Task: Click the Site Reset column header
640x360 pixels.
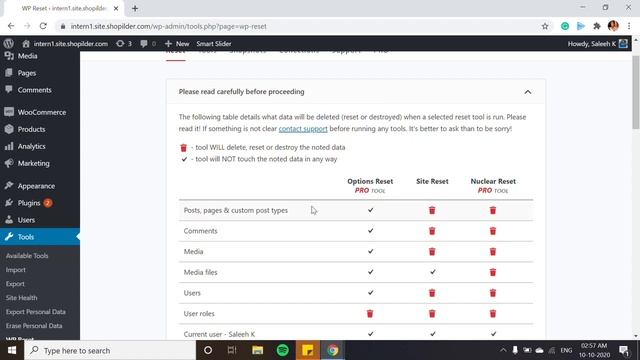Action: [432, 181]
